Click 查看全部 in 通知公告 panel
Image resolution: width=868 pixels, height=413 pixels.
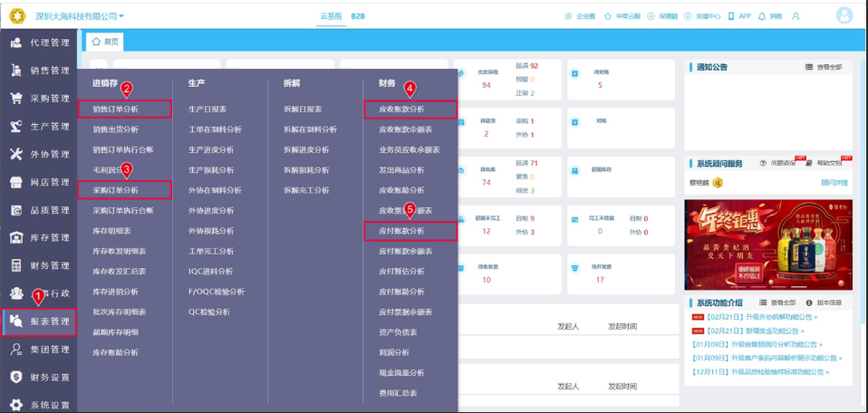pyautogui.click(x=824, y=67)
